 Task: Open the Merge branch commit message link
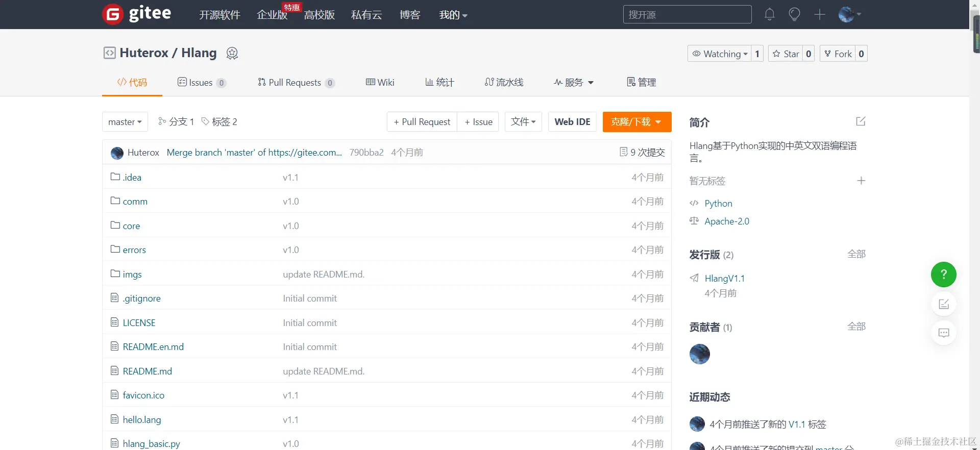pos(254,152)
